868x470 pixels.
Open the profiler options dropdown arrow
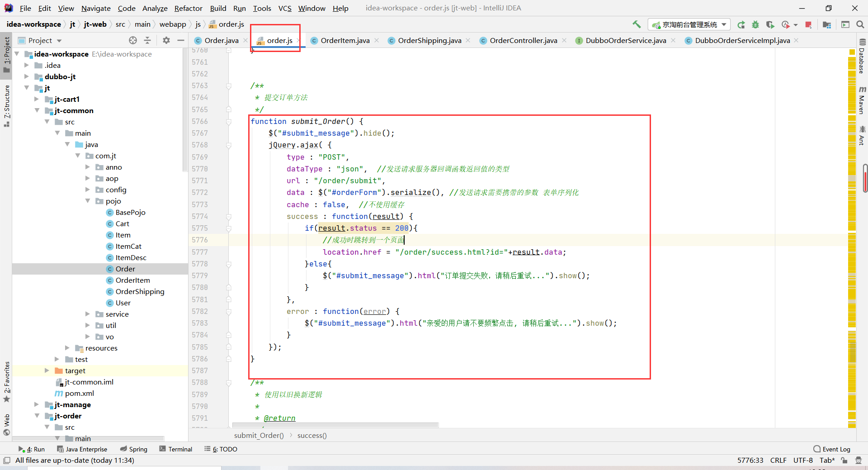pyautogui.click(x=796, y=25)
